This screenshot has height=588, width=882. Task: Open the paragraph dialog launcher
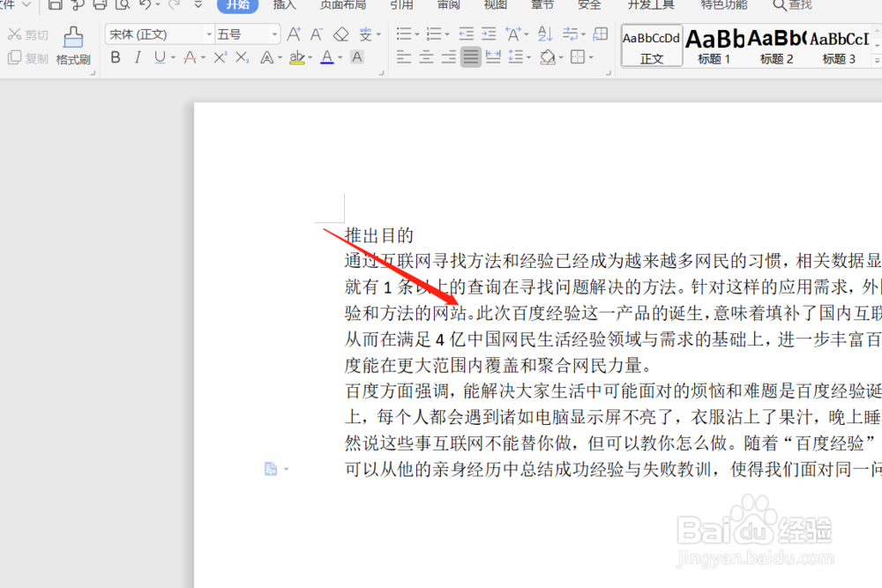coord(609,73)
